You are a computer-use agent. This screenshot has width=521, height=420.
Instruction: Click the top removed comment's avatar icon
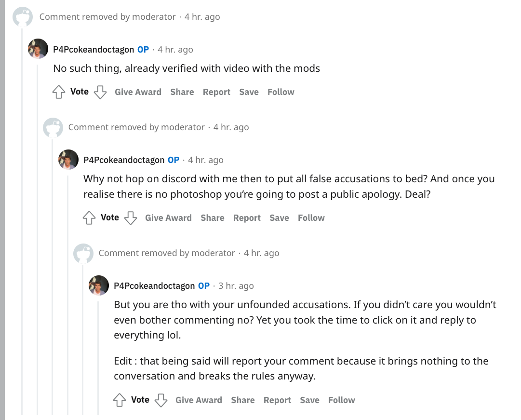(22, 17)
